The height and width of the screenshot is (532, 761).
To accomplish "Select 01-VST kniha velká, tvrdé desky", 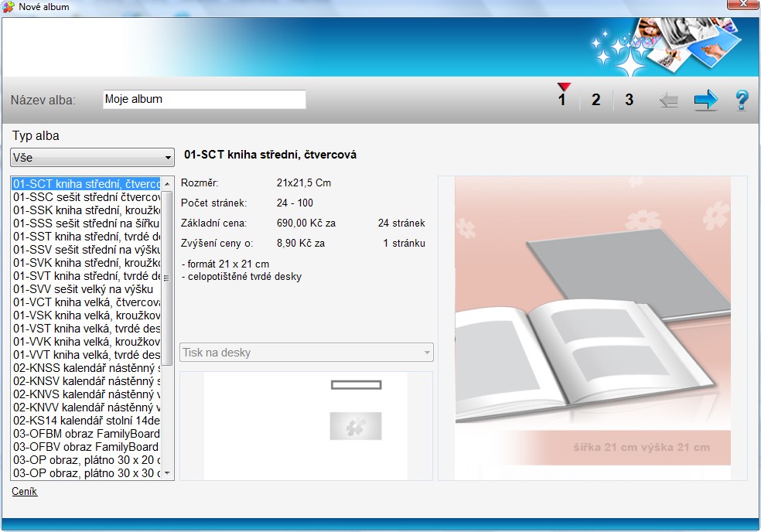I will coord(87,328).
